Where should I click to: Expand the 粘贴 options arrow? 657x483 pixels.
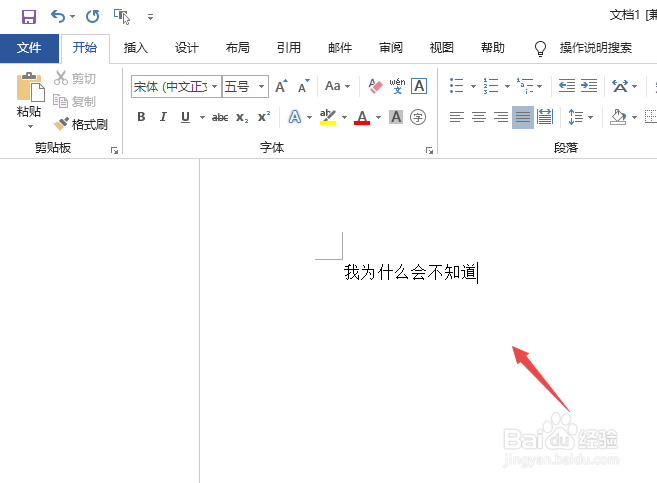coord(30,126)
